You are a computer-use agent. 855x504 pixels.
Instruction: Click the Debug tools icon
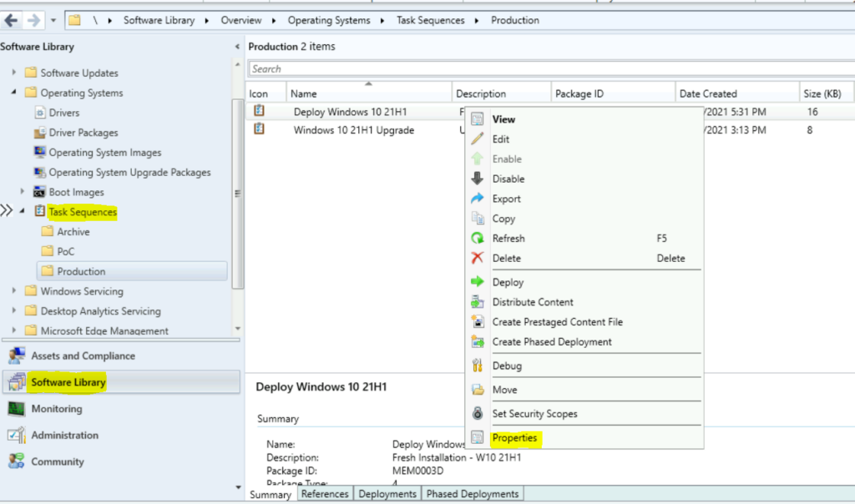(477, 365)
